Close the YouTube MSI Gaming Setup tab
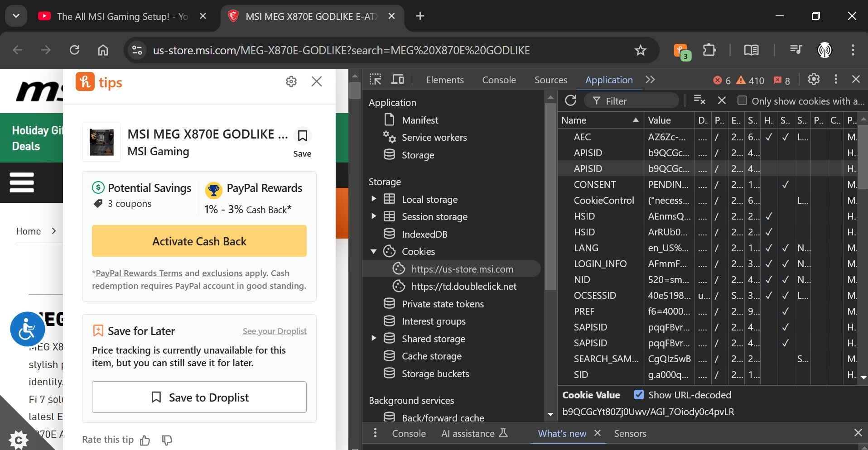The image size is (868, 450). pyautogui.click(x=203, y=16)
